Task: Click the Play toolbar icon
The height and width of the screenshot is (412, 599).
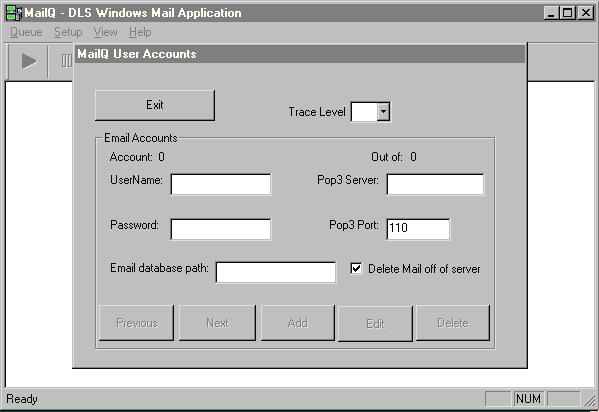Action: [x=29, y=61]
